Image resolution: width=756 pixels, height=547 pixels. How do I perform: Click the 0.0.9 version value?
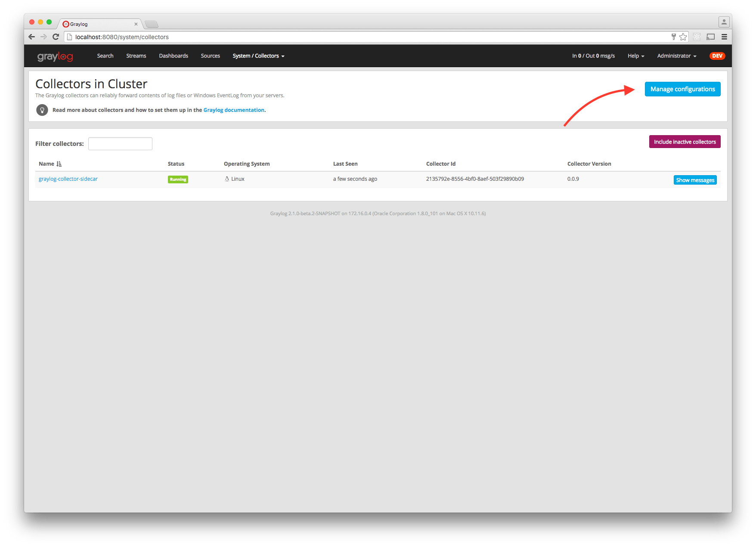(x=573, y=179)
